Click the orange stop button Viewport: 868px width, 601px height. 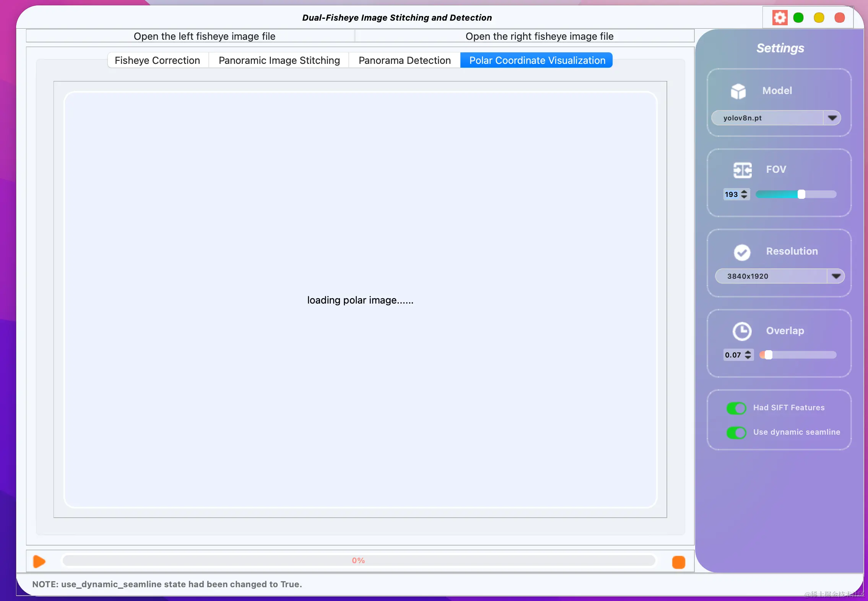678,562
